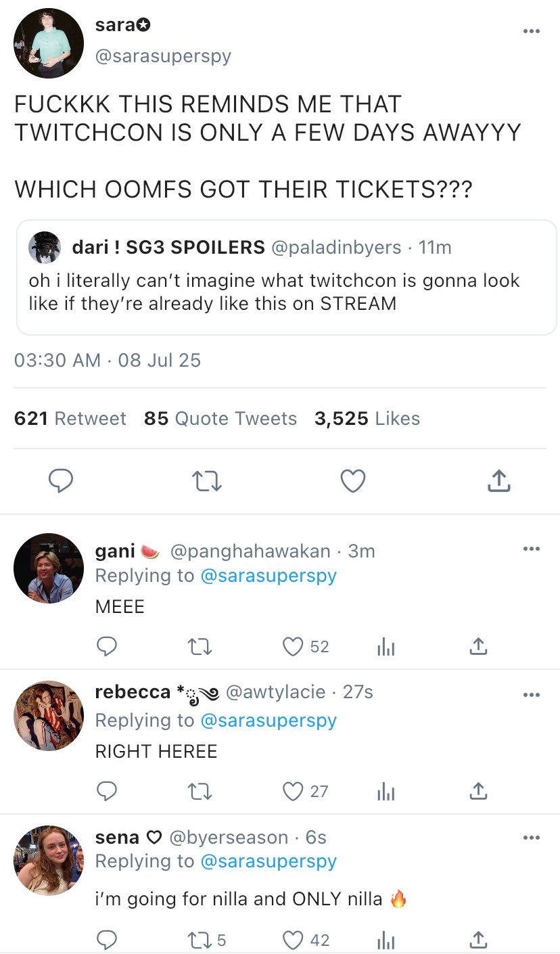560x954 pixels.
Task: Like gani's MEEE reply
Action: pos(293,647)
